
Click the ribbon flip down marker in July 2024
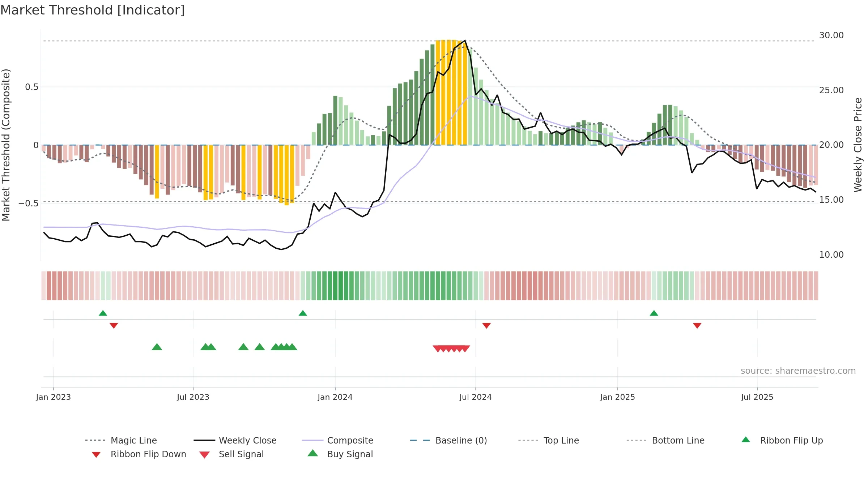pyautogui.click(x=486, y=326)
